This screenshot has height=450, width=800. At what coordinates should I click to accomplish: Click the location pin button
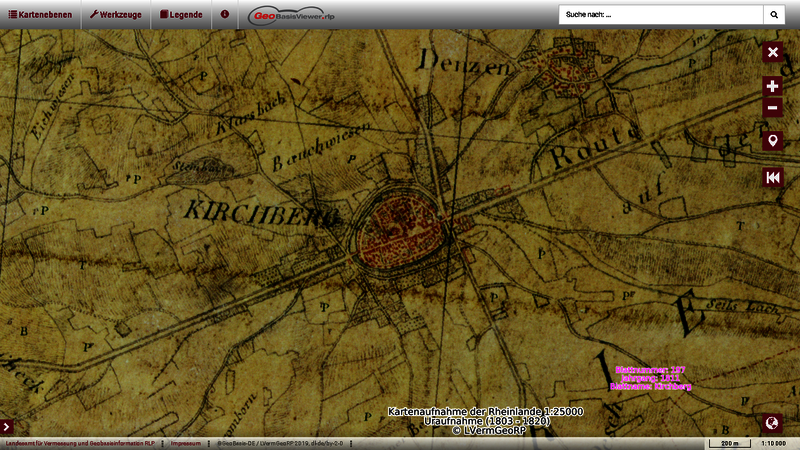772,140
